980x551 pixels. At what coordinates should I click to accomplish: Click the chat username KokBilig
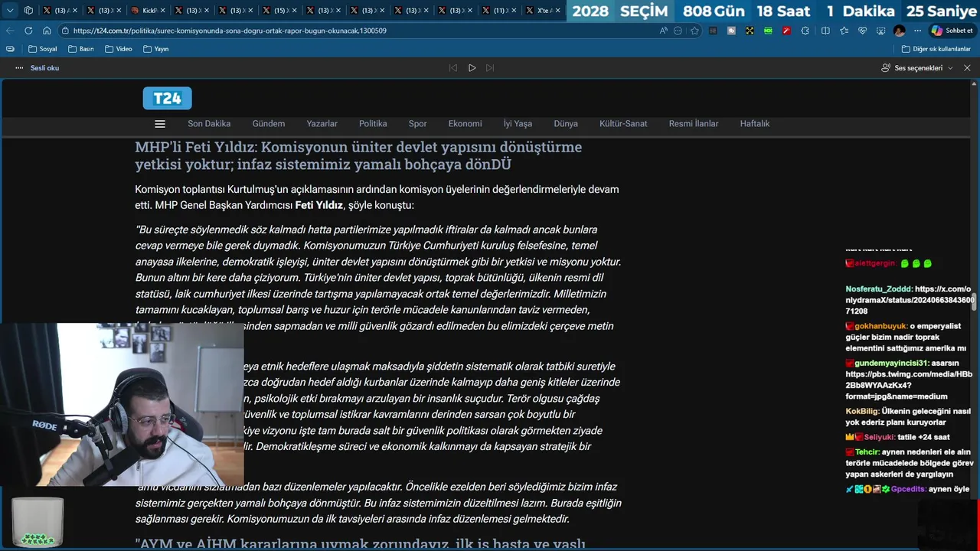[x=862, y=411]
